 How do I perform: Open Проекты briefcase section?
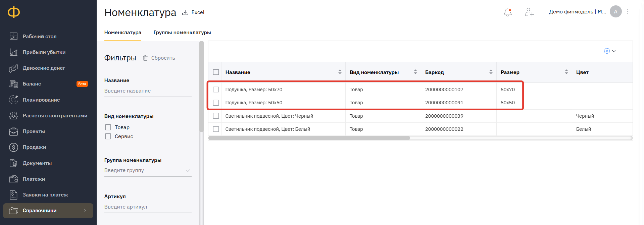pos(34,131)
